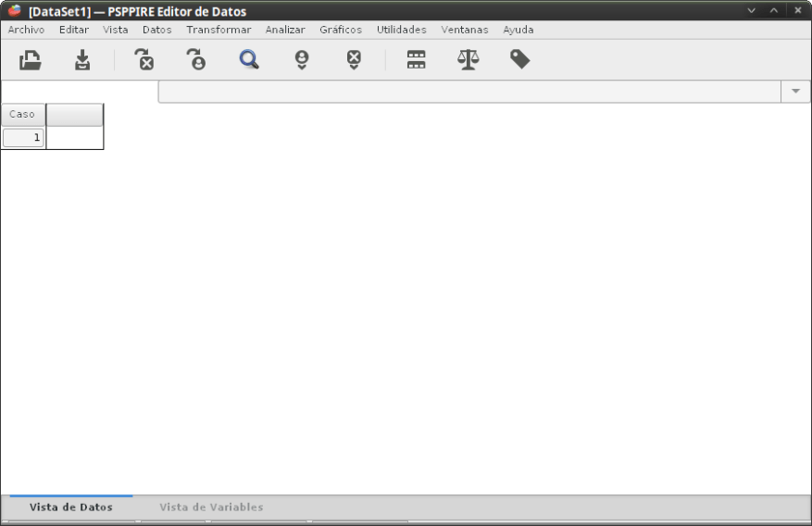The width and height of the screenshot is (812, 526).
Task: Open the Archivo menu
Action: pos(26,30)
